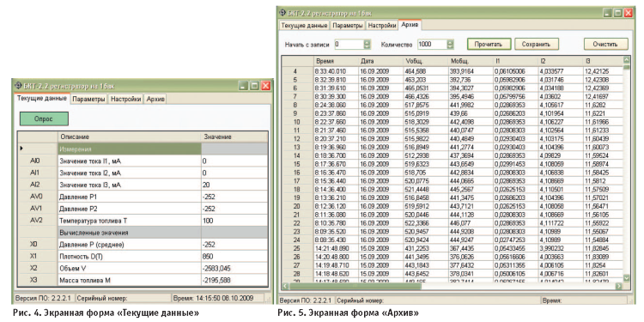
Task: Click app icon in the Рис. 4 window title bar
Action: click(x=18, y=85)
